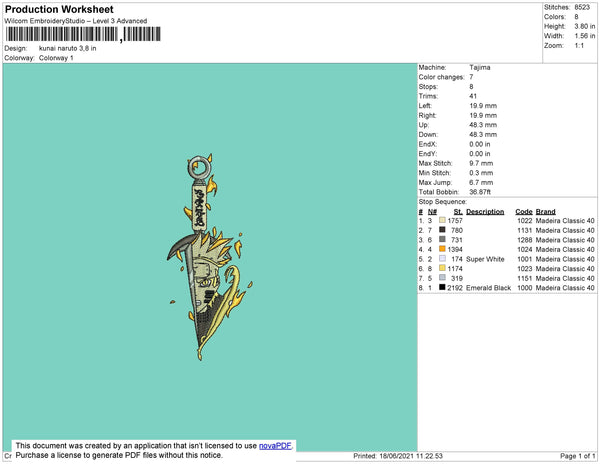
Task: Click the Height value 3.80 in
Action: coord(585,26)
